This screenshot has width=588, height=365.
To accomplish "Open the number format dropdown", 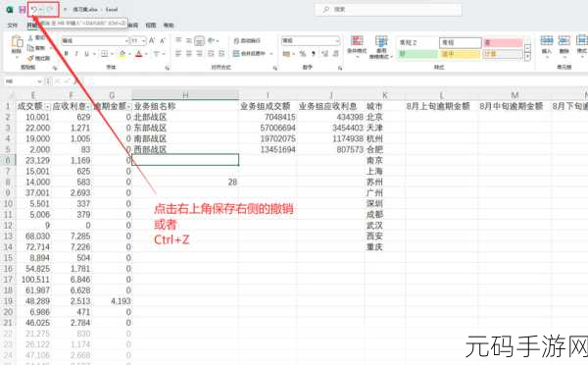I will [337, 40].
